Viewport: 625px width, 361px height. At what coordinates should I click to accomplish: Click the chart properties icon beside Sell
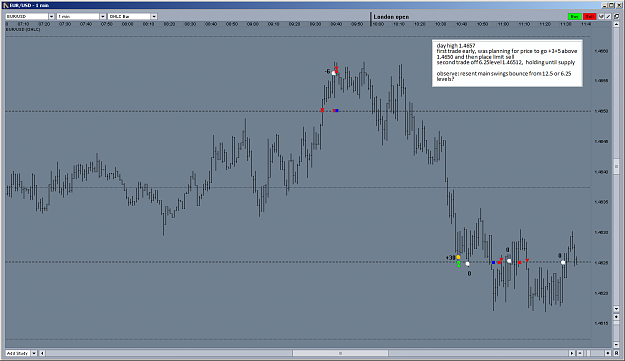pos(601,16)
